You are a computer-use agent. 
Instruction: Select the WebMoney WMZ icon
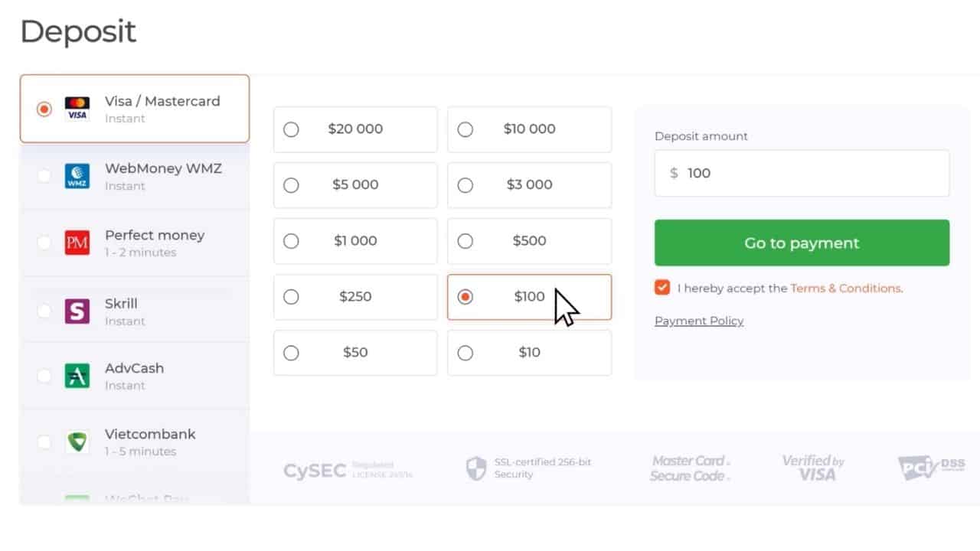76,175
